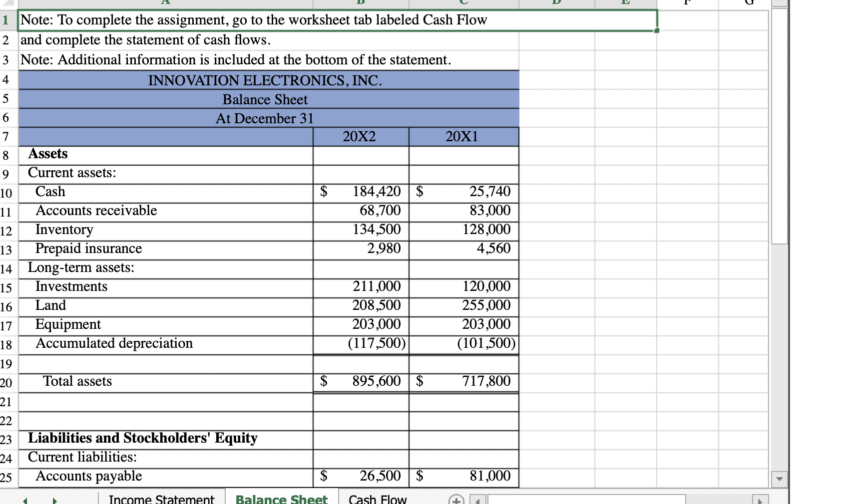Click the active Balance Sheet tab
The height and width of the screenshot is (504, 853).
[281, 499]
